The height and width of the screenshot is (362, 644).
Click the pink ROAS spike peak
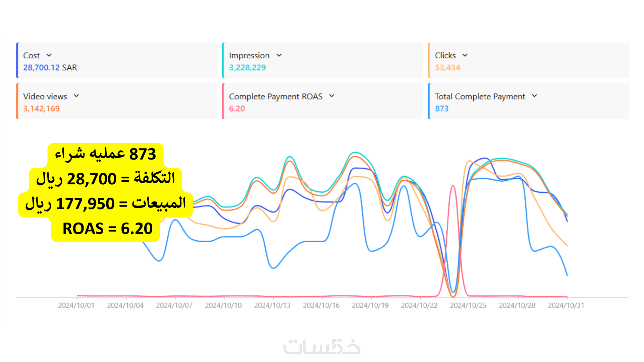[x=453, y=186]
